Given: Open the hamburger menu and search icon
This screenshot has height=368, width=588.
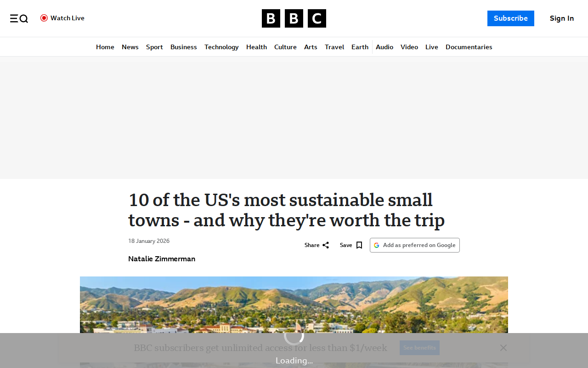Looking at the screenshot, I should pyautogui.click(x=19, y=18).
